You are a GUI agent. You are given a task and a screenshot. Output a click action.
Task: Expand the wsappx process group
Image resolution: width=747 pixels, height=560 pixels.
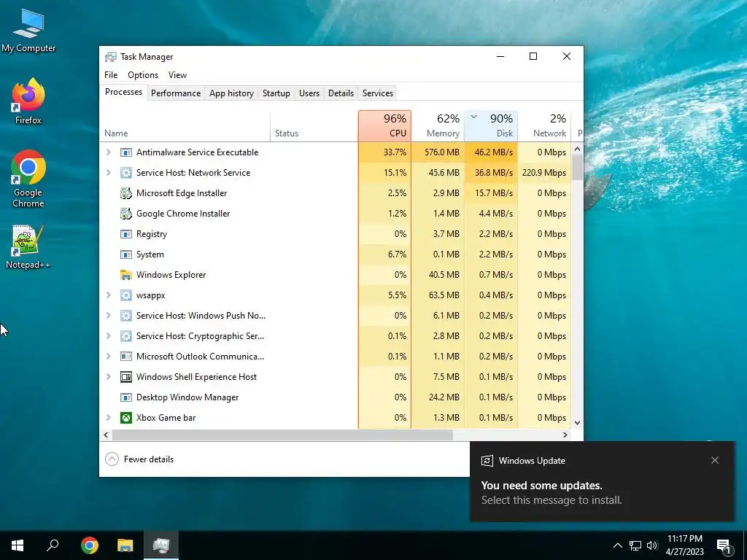point(108,295)
